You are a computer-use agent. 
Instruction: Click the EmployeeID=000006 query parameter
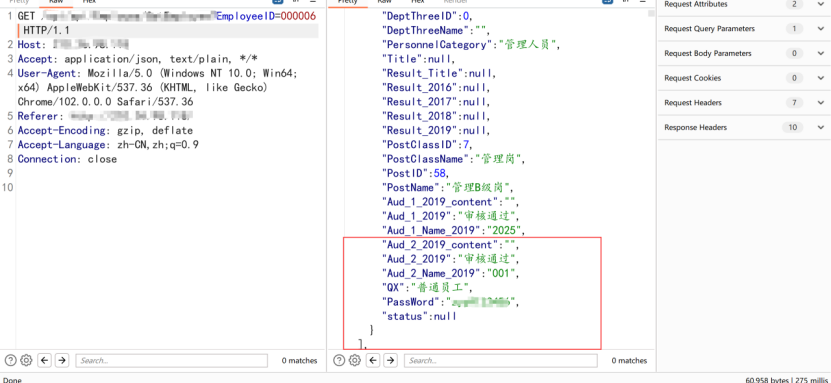coord(266,16)
